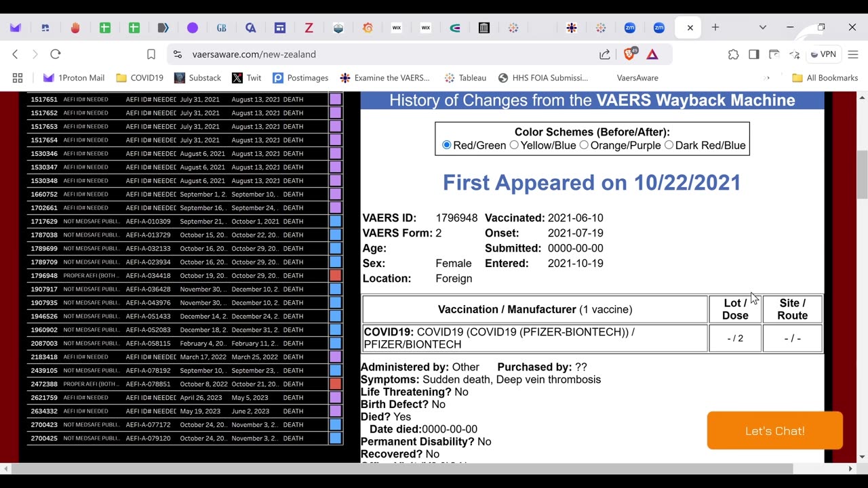868x488 pixels.
Task: Click AEFI-A-034418 in the table
Action: (149, 276)
